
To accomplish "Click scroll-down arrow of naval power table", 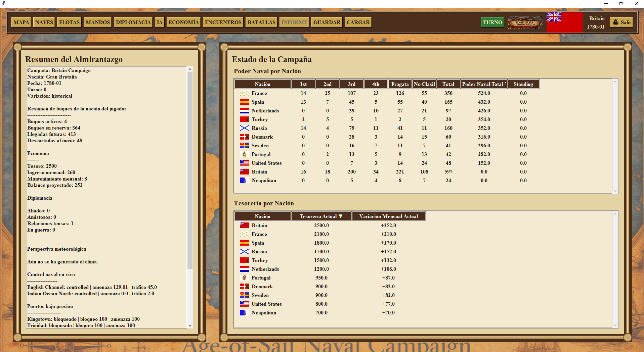I will [x=615, y=191].
